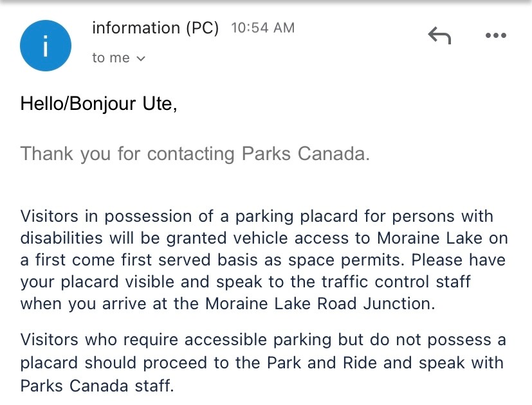Click the word "disabilities" in the message
Screen dimensions: 532x405
tap(62, 239)
